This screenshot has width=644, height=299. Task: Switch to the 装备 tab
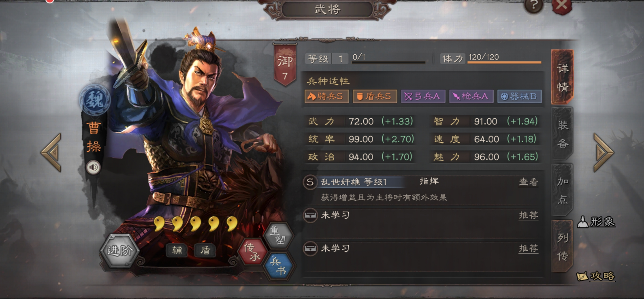tap(562, 134)
